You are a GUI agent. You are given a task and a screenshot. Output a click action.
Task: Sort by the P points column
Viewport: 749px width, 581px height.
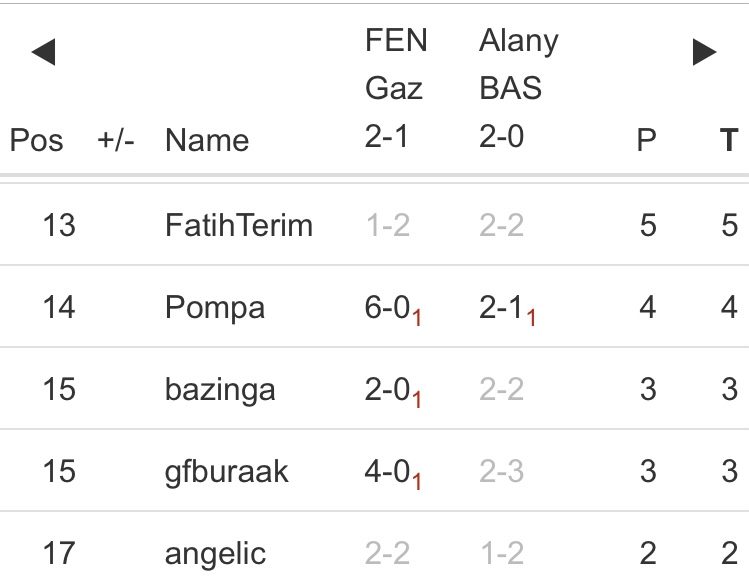coord(647,140)
